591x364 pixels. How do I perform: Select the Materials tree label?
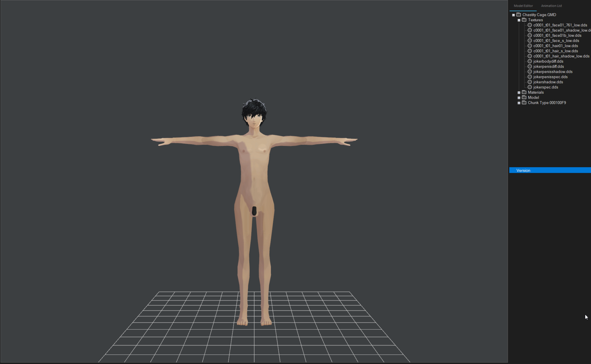tap(536, 93)
